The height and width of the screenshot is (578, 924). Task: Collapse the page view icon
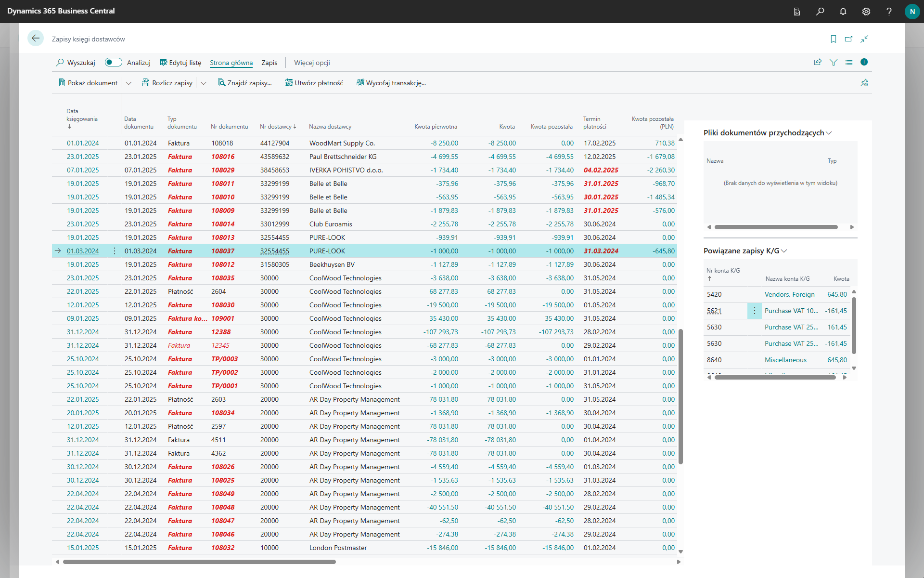864,39
